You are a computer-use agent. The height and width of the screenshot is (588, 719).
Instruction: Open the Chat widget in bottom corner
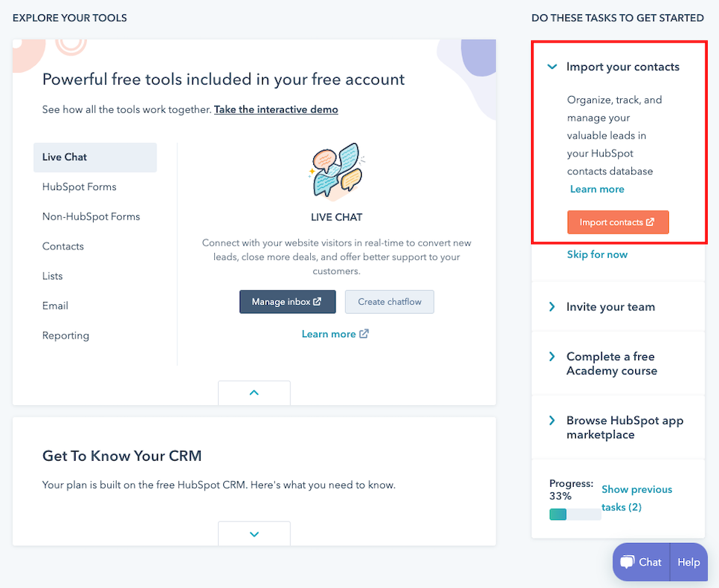pos(640,562)
